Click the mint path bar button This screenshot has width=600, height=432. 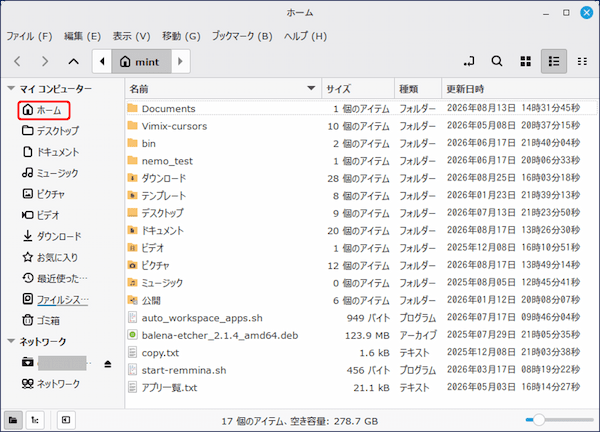coord(141,62)
